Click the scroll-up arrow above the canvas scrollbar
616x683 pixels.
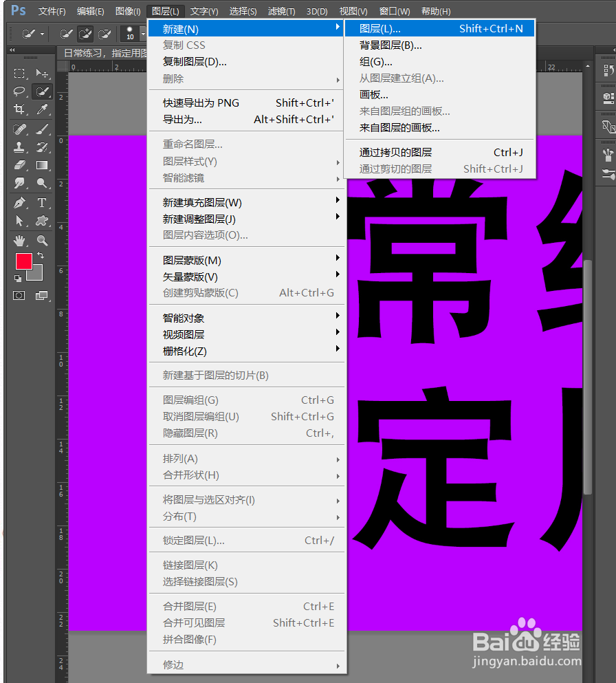pos(588,67)
